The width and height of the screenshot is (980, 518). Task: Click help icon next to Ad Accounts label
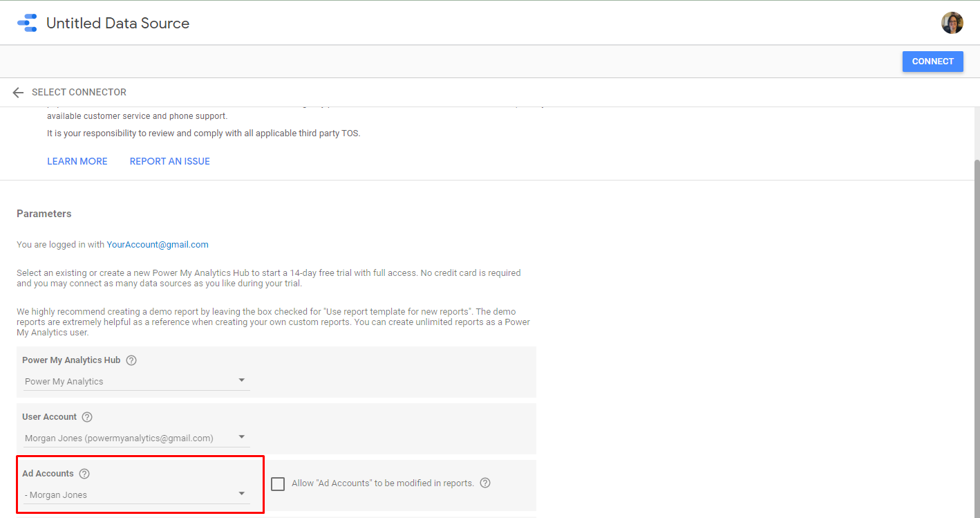pos(84,474)
